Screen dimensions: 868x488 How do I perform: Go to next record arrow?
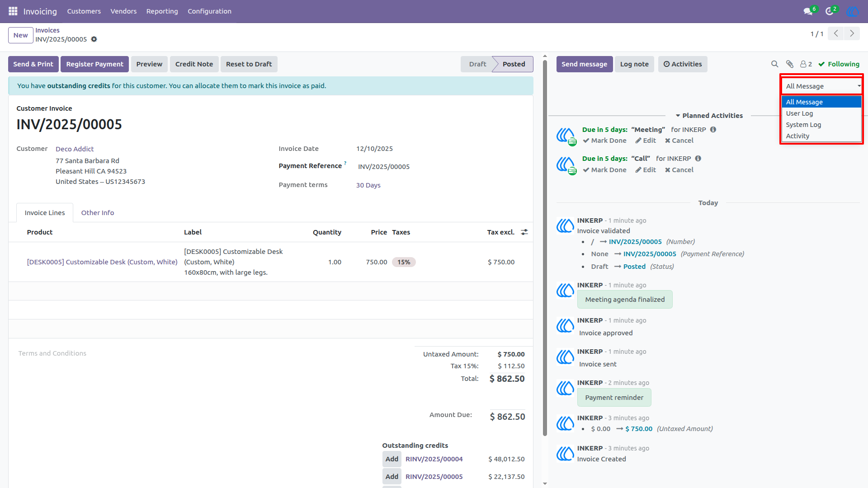pos(852,33)
